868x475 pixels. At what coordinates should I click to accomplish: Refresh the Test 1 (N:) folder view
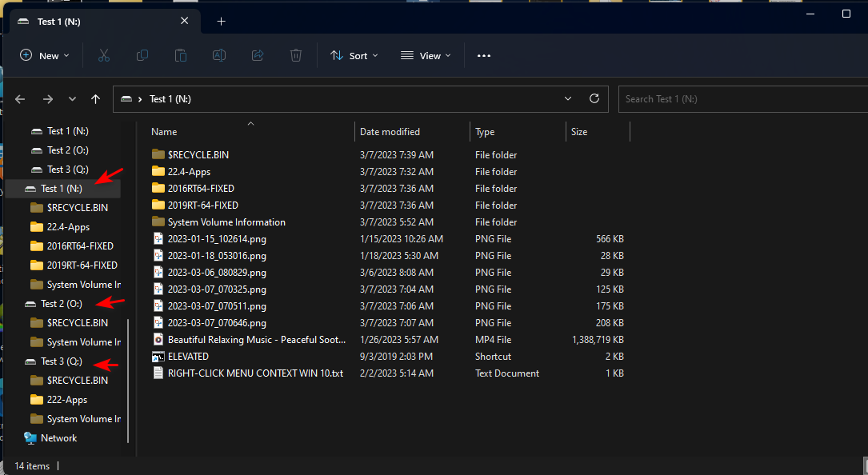coord(594,98)
